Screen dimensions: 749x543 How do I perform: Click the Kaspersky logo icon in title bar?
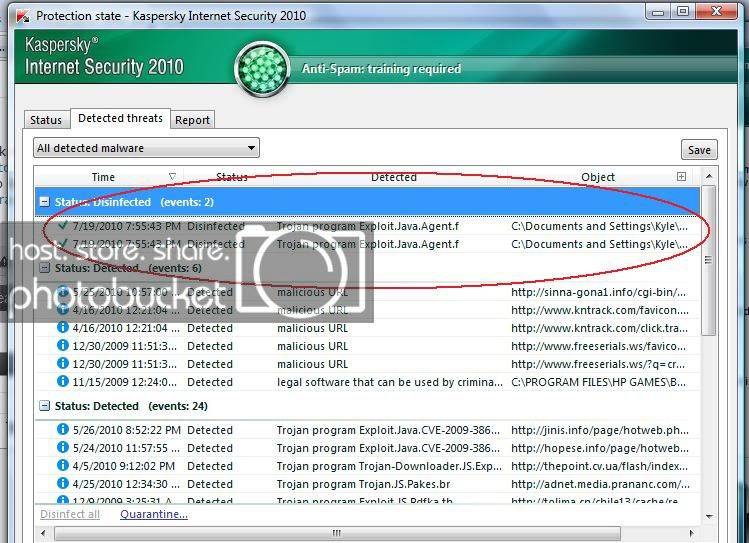21,16
